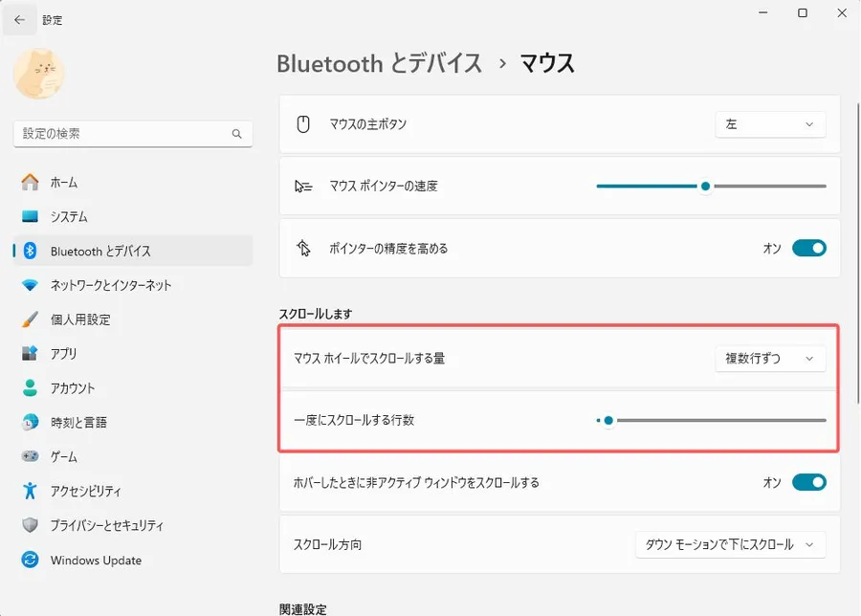This screenshot has height=616, width=861.
Task: Click the ホーム home icon
Action: pos(31,182)
